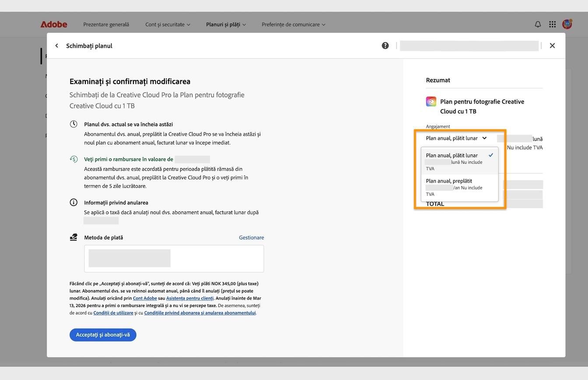Viewport: 588px width, 380px height.
Task: Close the Schimbați planul dialog
Action: [x=552, y=46]
